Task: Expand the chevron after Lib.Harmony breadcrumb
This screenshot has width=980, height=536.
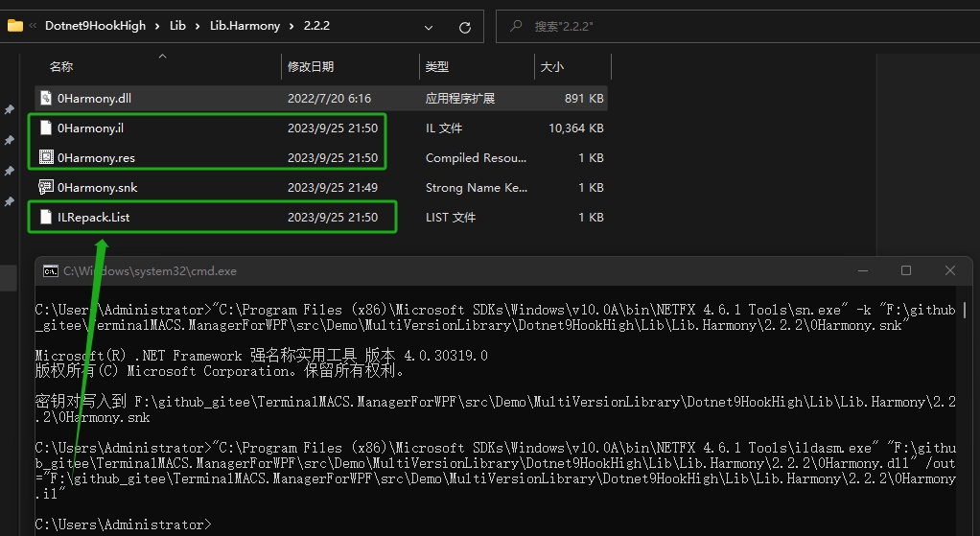Action: [x=292, y=26]
